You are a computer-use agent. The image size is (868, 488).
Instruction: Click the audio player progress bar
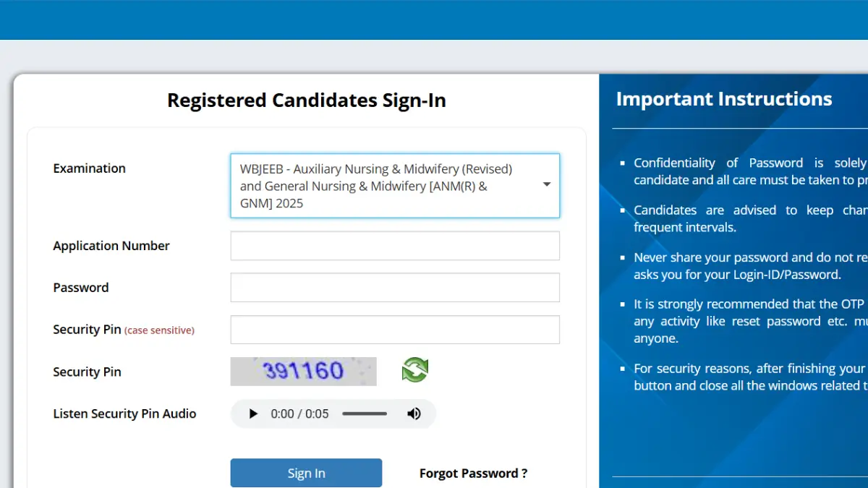(x=365, y=414)
